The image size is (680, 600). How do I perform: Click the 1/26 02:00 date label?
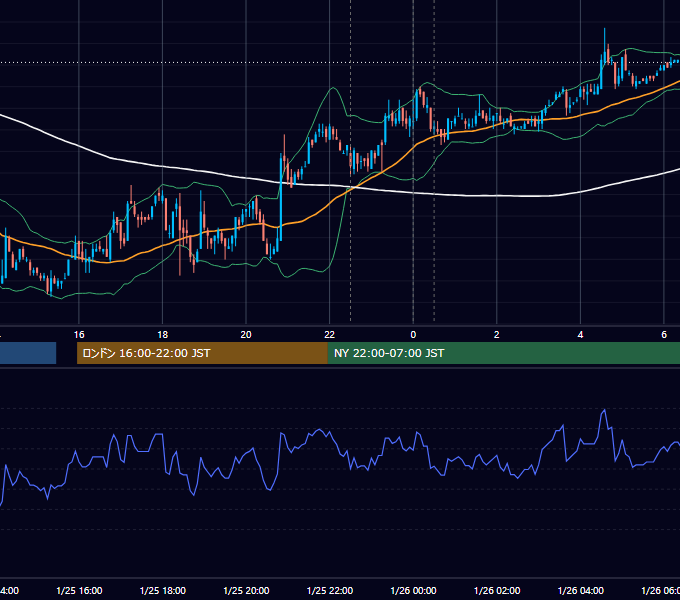click(497, 590)
